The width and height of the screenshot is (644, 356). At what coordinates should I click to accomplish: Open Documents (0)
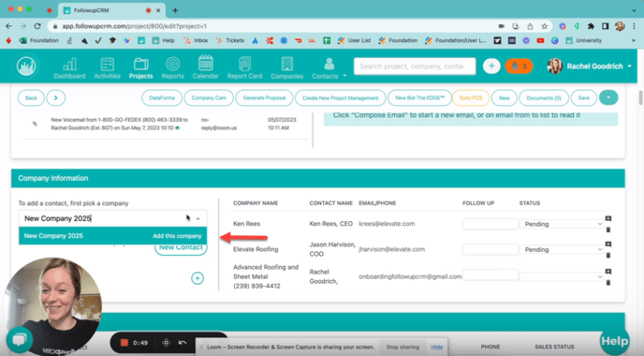[x=544, y=97]
